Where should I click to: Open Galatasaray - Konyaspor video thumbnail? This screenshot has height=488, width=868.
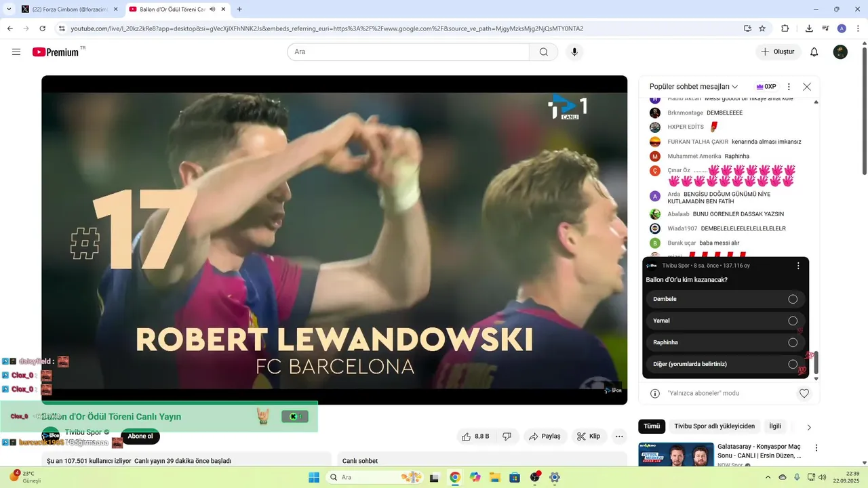(676, 454)
